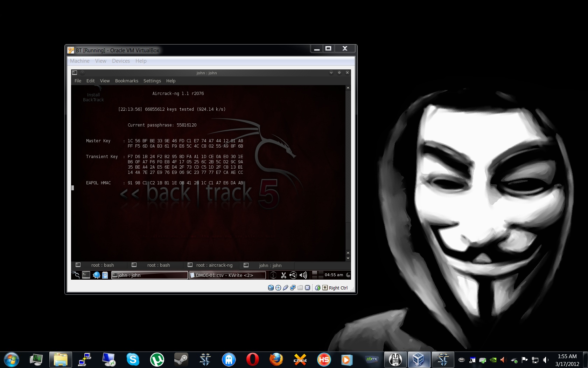Open the file manager cabinet icon
The image size is (588, 368).
(105, 275)
